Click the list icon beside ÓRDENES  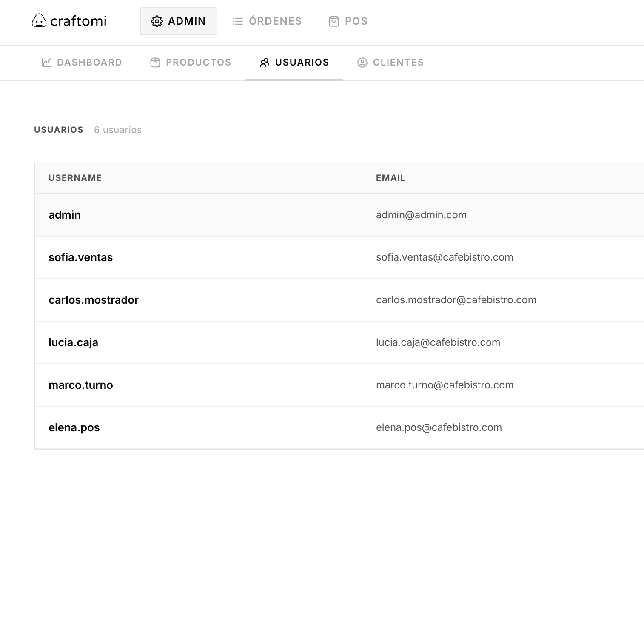click(x=238, y=21)
